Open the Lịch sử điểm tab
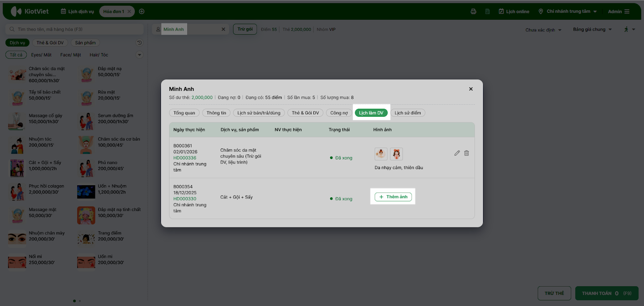 (x=408, y=113)
